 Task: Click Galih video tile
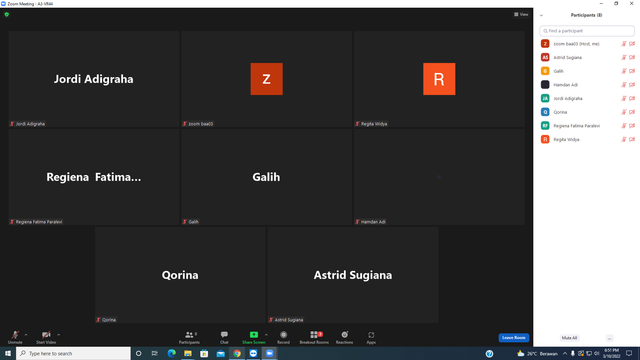(x=266, y=177)
